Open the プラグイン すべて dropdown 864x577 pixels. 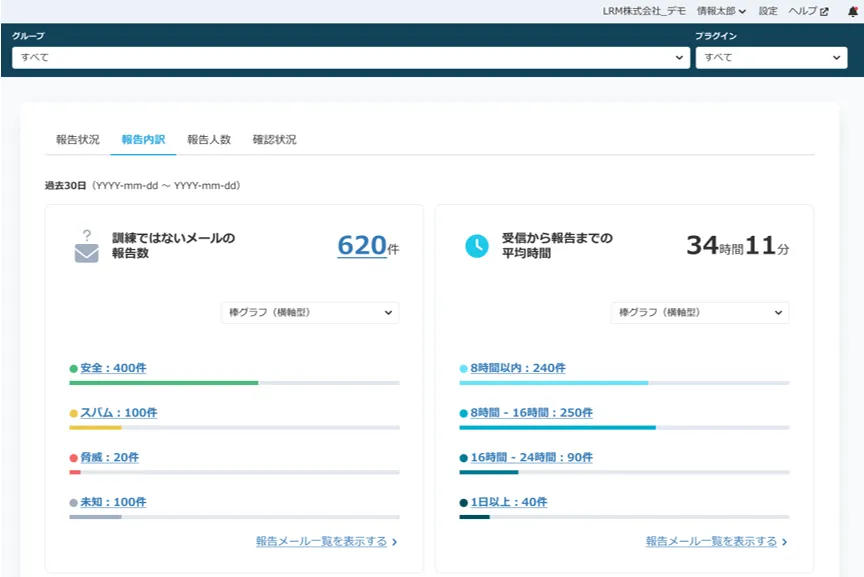click(x=770, y=57)
